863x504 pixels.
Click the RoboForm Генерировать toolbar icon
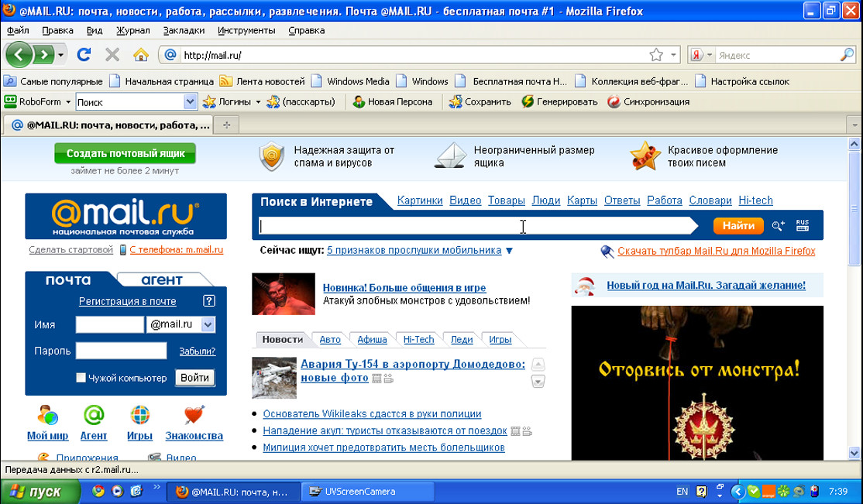pos(528,101)
